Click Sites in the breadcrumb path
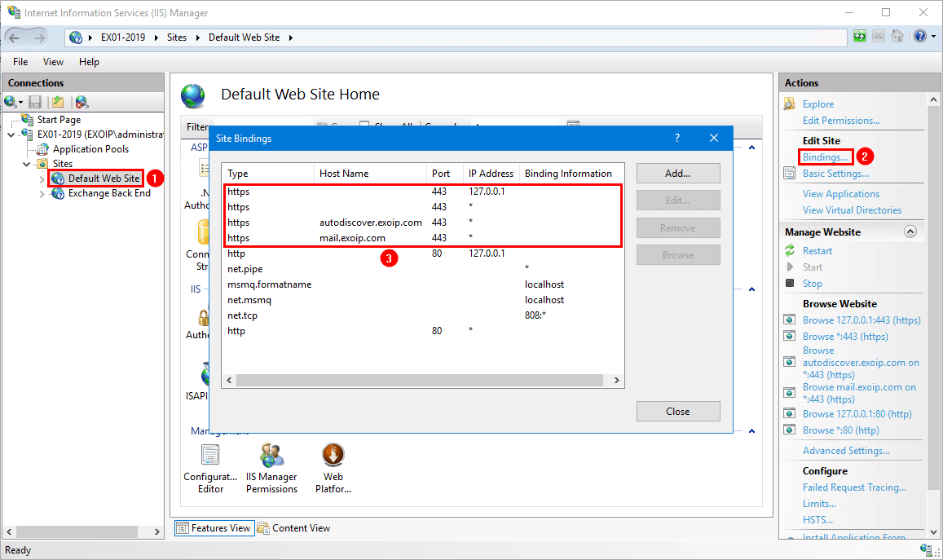This screenshot has height=560, width=943. (177, 37)
